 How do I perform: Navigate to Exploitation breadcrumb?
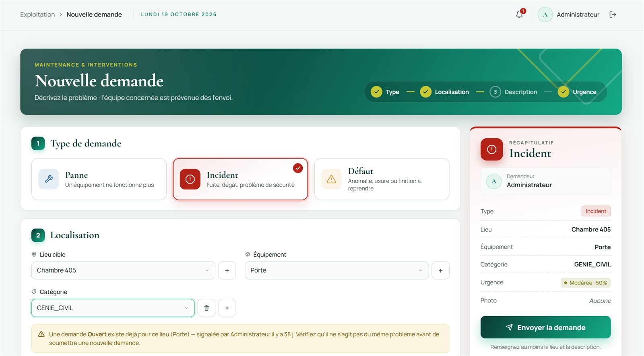pos(37,14)
